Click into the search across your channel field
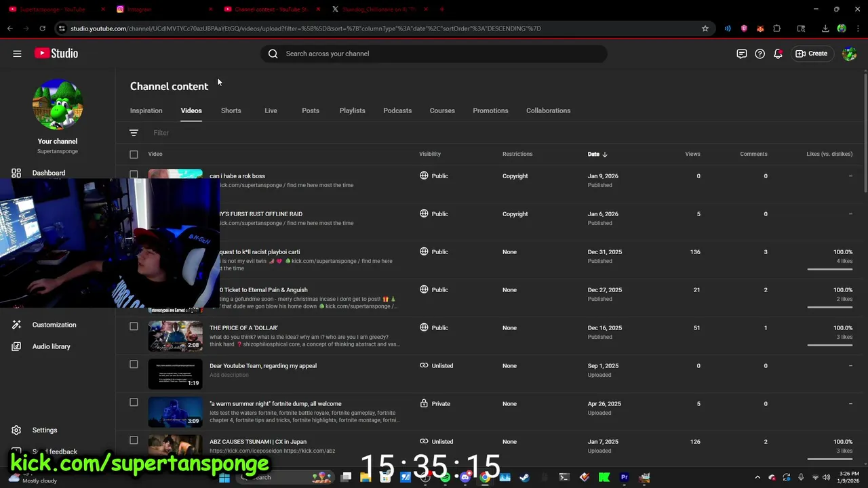This screenshot has width=868, height=488. tap(434, 54)
